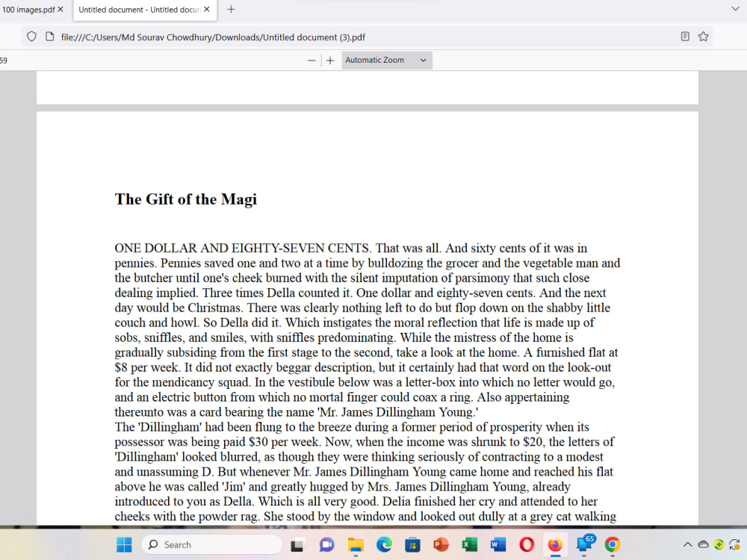Close the 100 images.pdf tab

61,9
